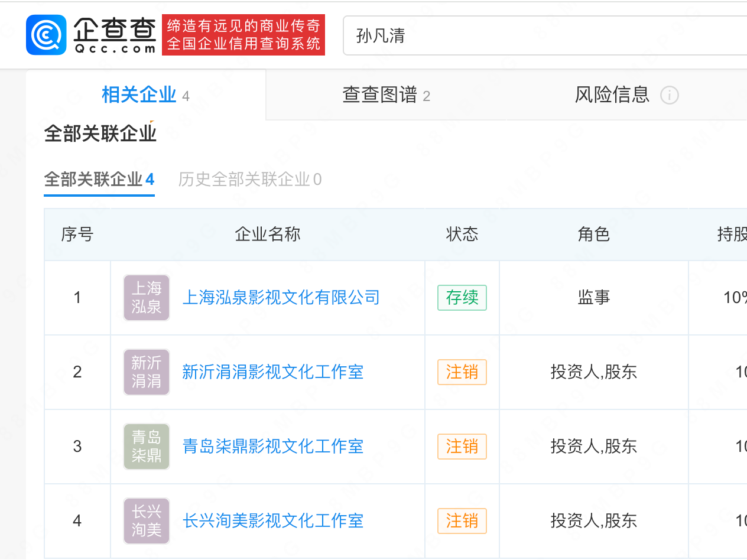The width and height of the screenshot is (747, 560).
Task: Click the 注销 status tag for 新沂涓涓
Action: (x=462, y=372)
